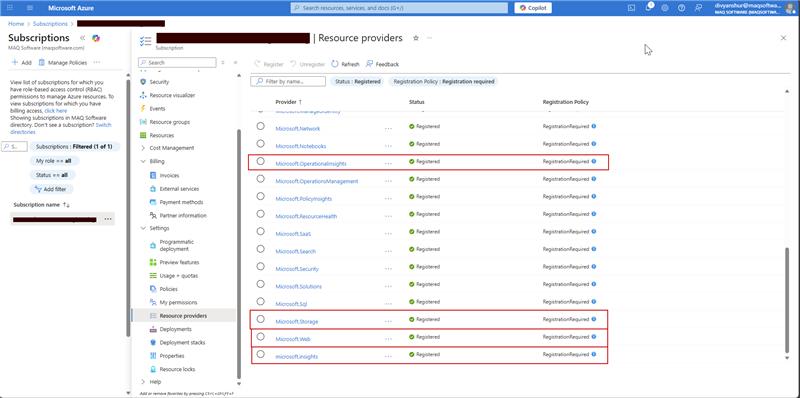Screen dimensions: 800x398
Task: Expand the Help section
Action: [x=143, y=382]
